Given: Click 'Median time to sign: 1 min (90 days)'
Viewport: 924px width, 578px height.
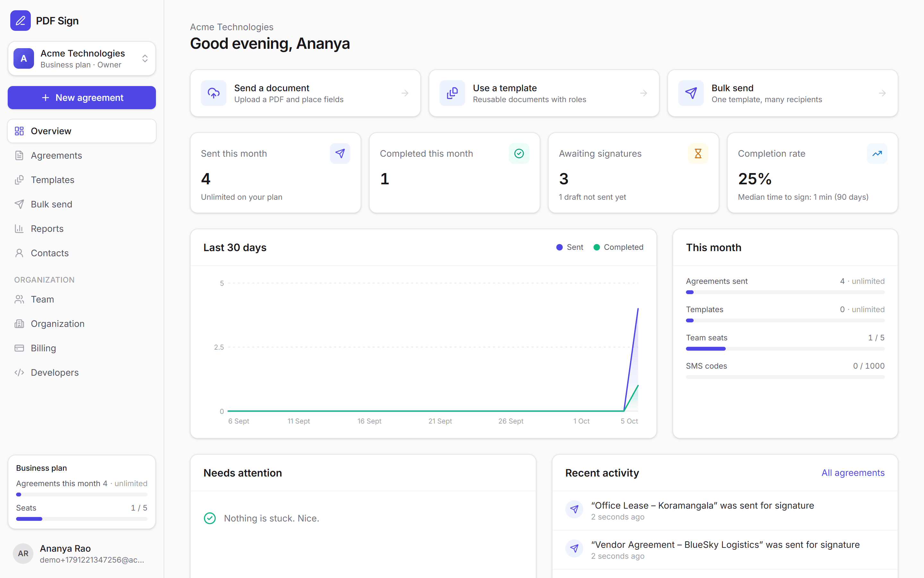Looking at the screenshot, I should [803, 197].
